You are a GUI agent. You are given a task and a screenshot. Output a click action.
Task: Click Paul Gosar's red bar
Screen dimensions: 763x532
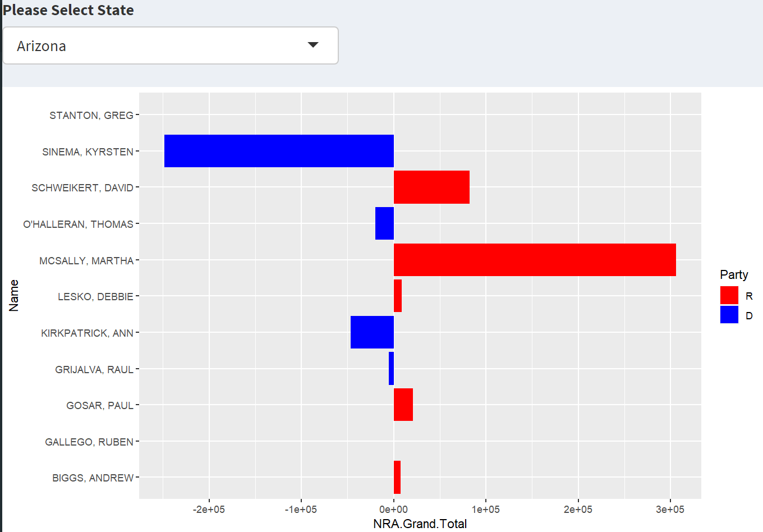tap(403, 405)
